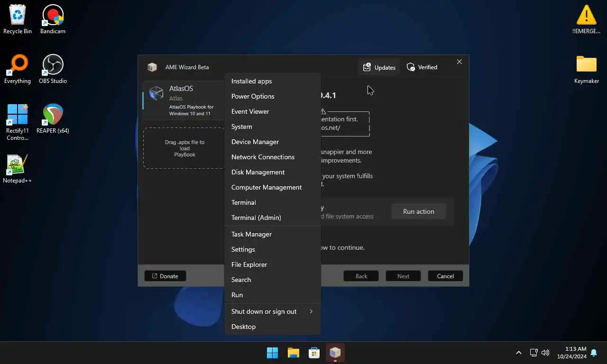The image size is (607, 364).
Task: Select Disk Management
Action: point(273,172)
